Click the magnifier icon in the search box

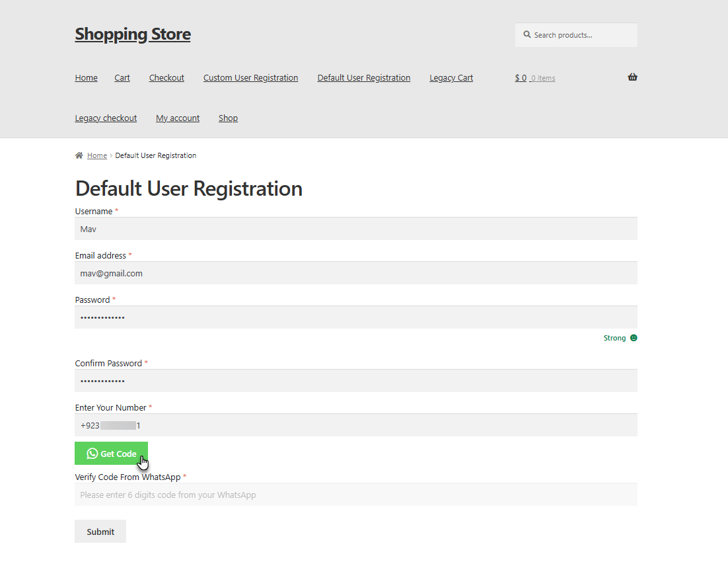527,34
